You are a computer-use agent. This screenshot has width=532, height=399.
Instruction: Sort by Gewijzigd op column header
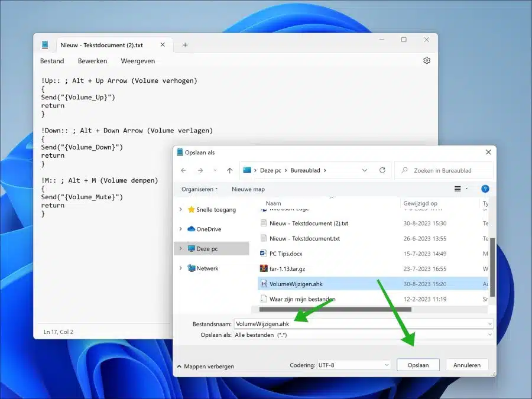[420, 203]
